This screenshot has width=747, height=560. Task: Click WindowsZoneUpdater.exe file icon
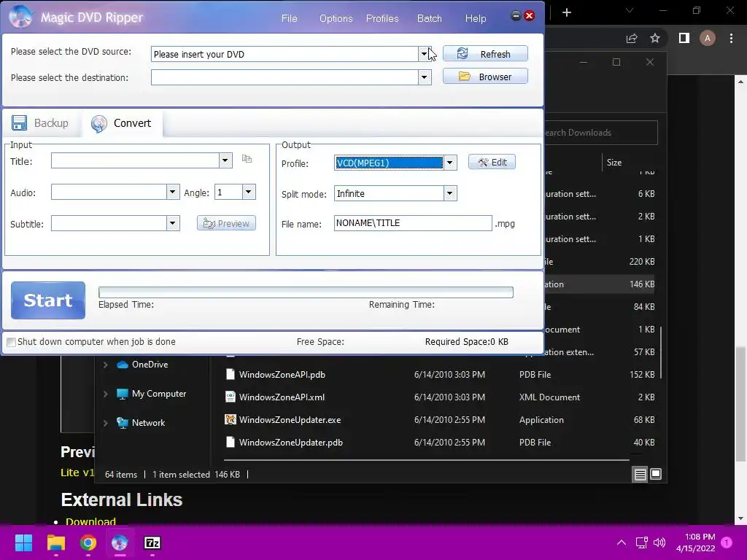[x=231, y=419]
